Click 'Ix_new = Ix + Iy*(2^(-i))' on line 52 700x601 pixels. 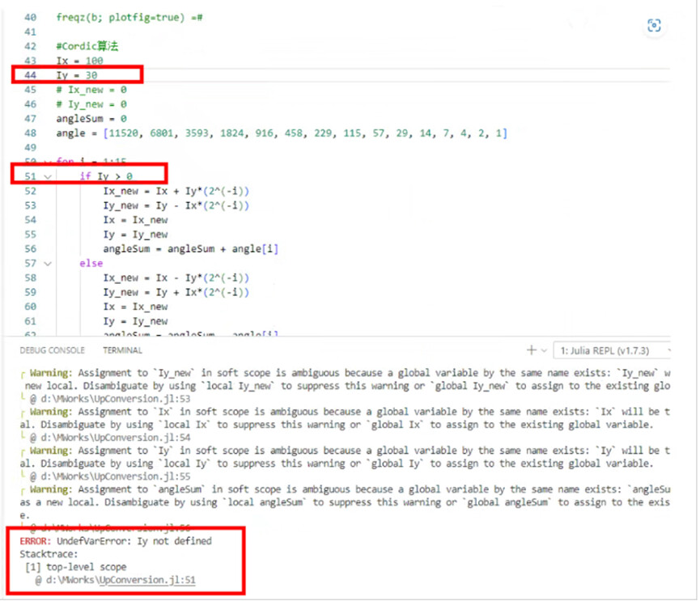coord(176,191)
